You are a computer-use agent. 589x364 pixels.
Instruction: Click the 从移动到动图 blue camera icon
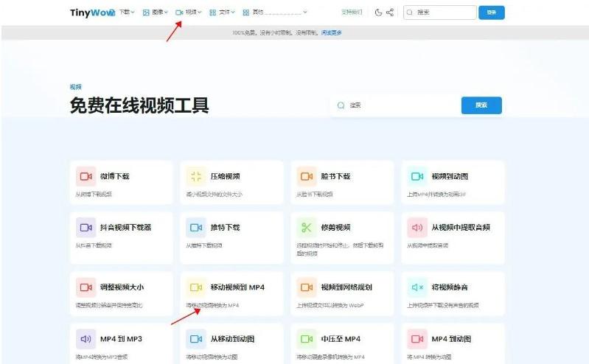[x=196, y=339]
